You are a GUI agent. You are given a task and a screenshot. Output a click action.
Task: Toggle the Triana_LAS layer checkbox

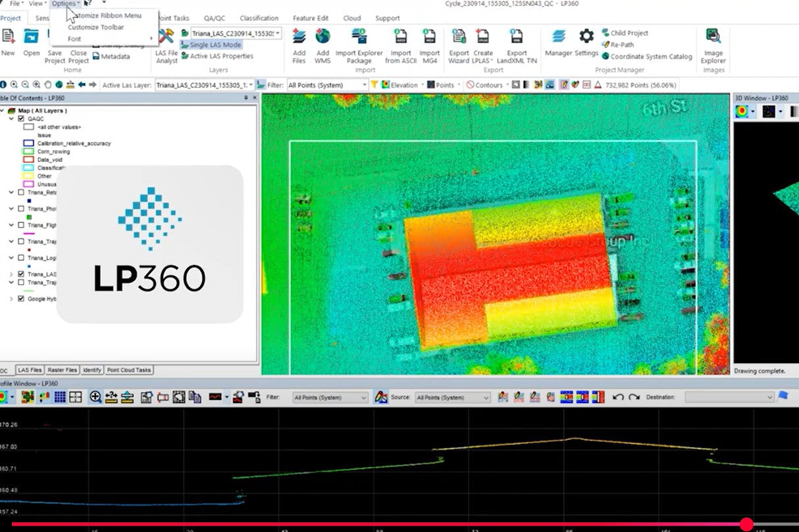(21, 274)
